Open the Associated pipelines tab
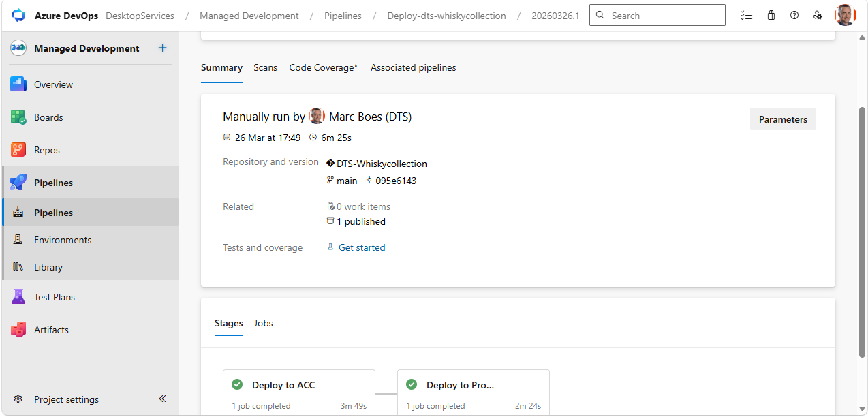The image size is (868, 417). (x=414, y=67)
